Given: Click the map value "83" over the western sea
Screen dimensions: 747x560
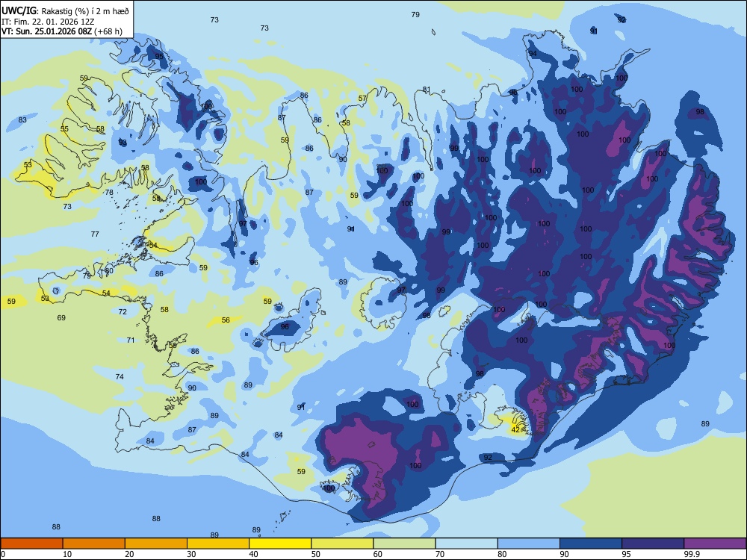Looking at the screenshot, I should click(x=22, y=120).
